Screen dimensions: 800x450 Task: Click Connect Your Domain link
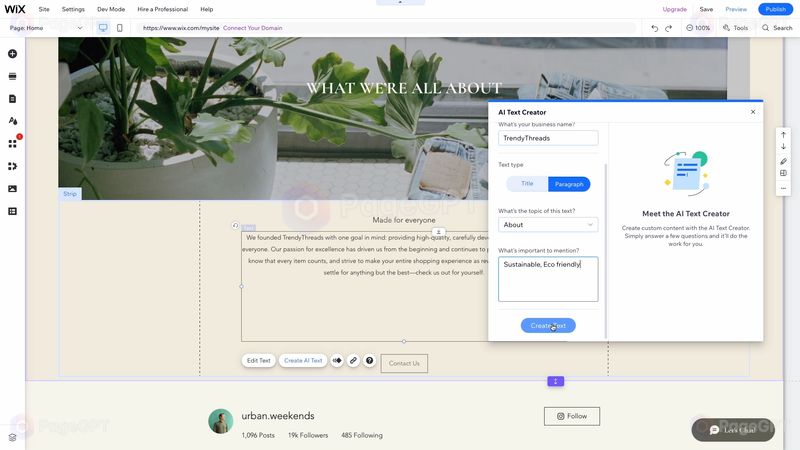(253, 28)
